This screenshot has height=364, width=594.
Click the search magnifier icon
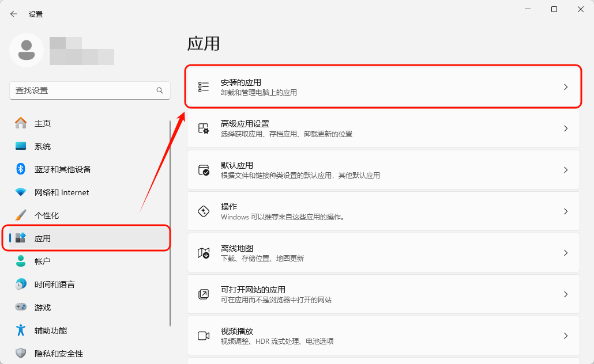click(160, 90)
